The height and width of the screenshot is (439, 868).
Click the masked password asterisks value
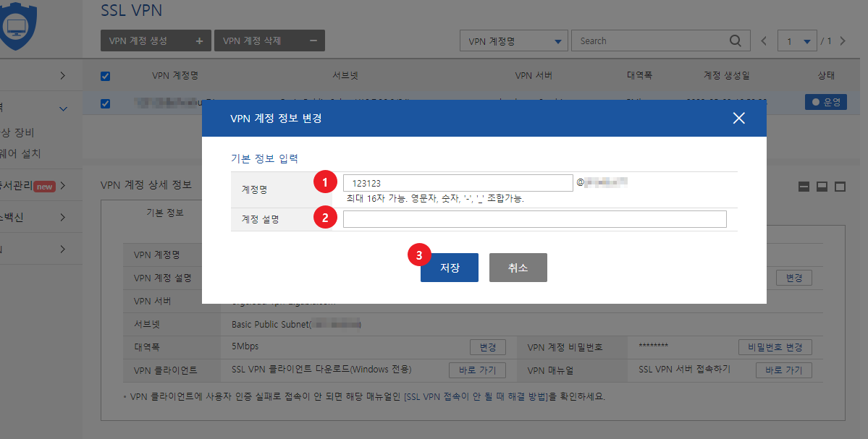[x=653, y=346]
